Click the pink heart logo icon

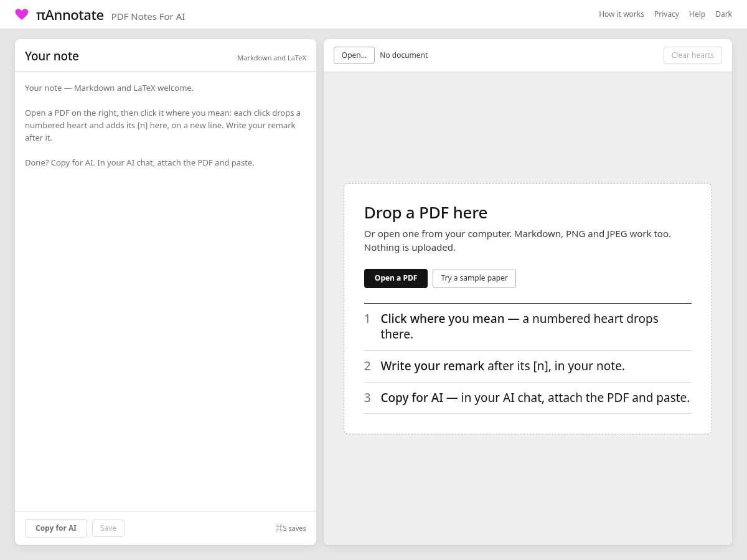click(x=22, y=14)
